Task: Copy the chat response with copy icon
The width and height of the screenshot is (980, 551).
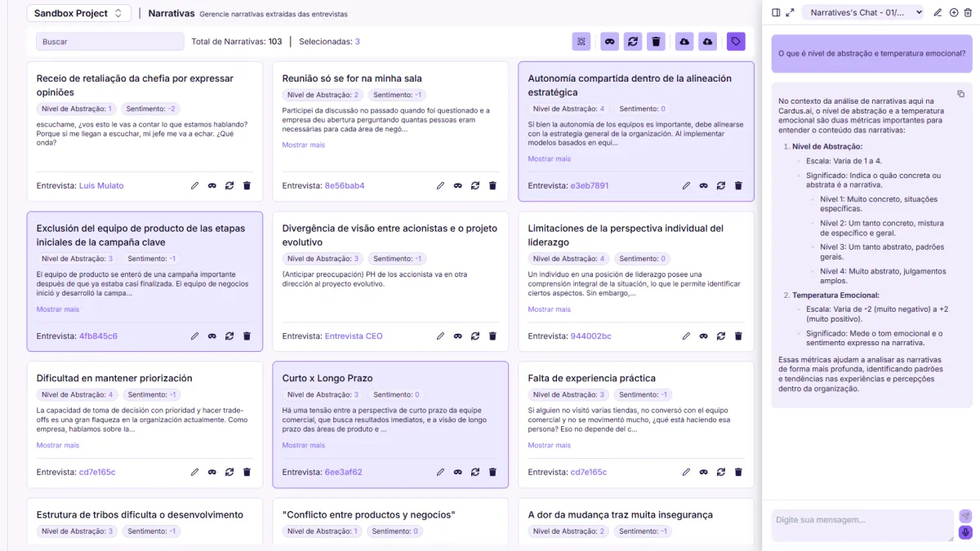Action: 960,94
